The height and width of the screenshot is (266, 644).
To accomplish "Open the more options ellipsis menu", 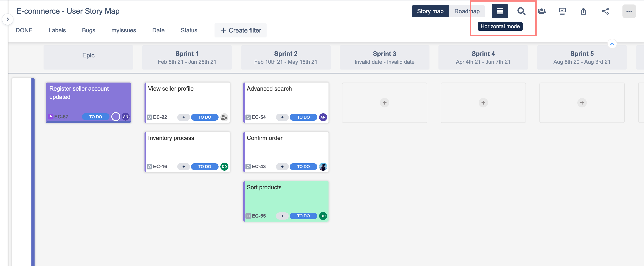I will [x=629, y=11].
